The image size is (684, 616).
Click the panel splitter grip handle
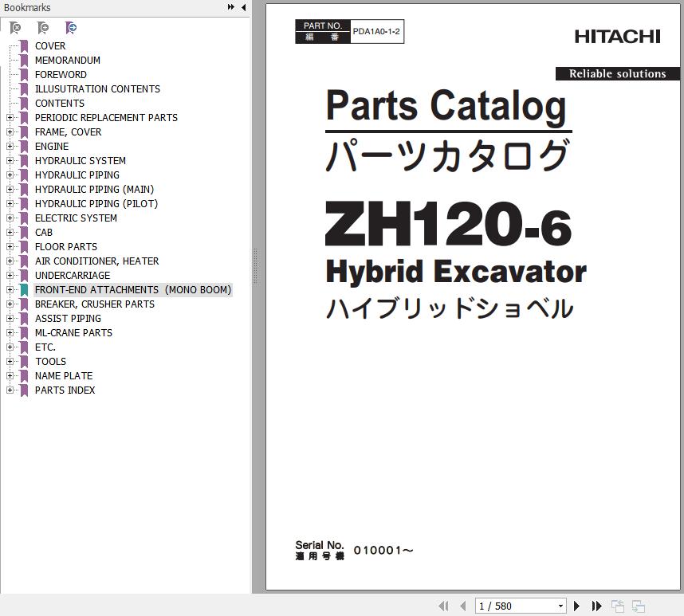point(255,266)
